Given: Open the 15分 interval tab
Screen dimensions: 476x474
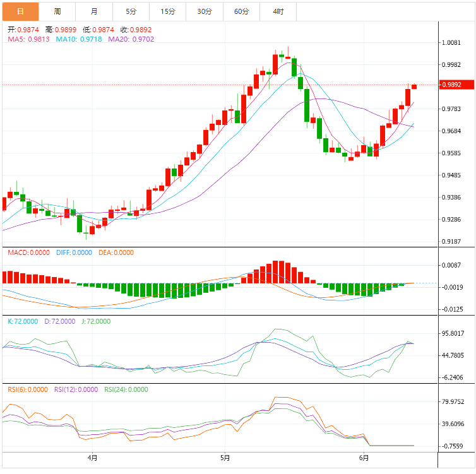Looking at the screenshot, I should 167,11.
